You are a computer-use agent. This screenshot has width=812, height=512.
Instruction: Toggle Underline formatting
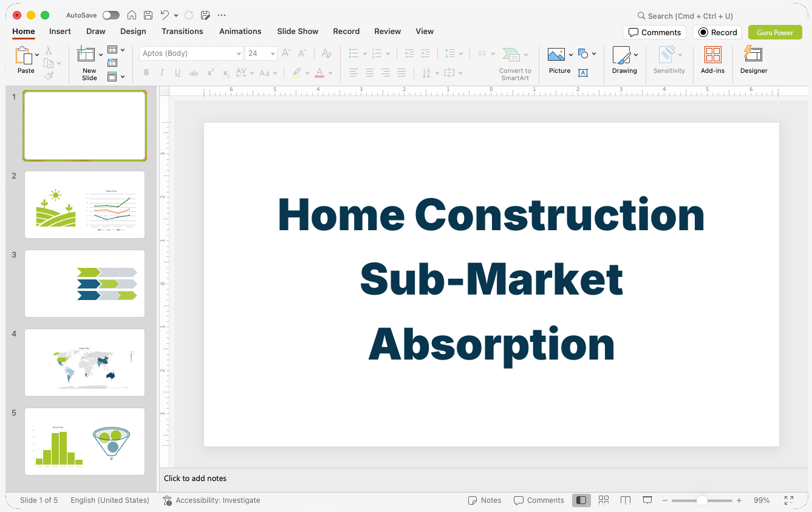177,73
